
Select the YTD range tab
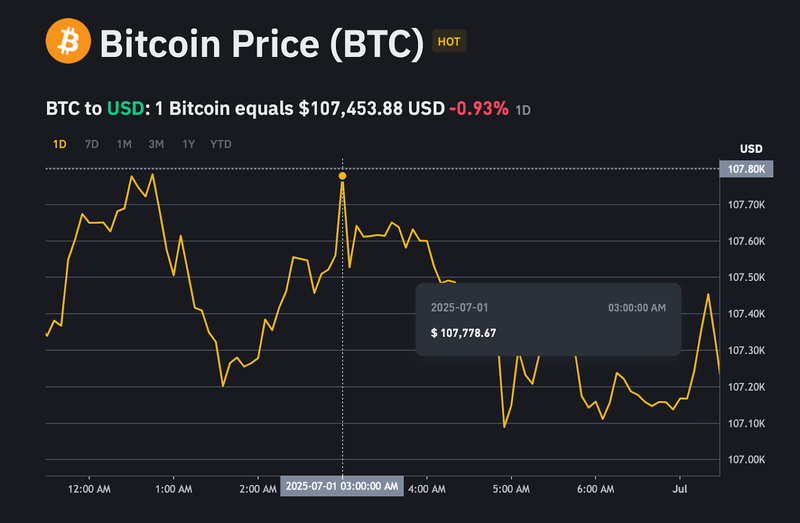(221, 144)
